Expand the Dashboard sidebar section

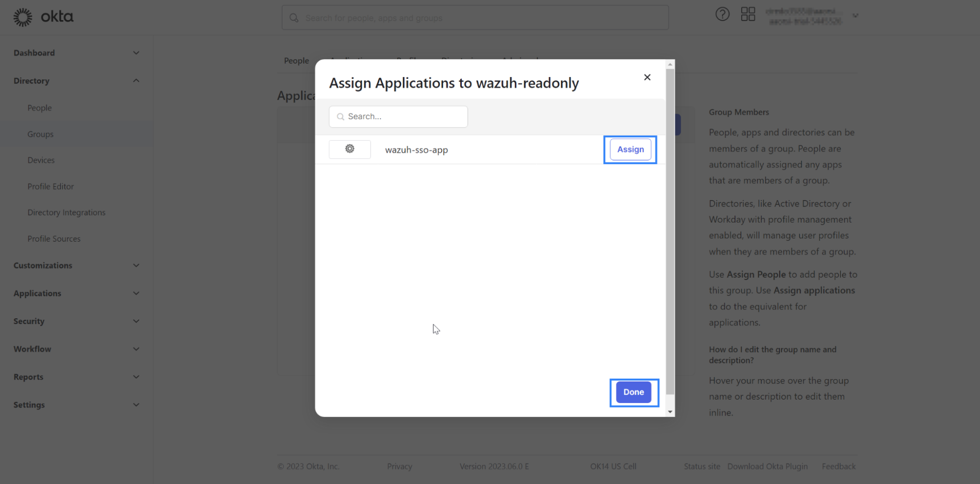click(136, 52)
